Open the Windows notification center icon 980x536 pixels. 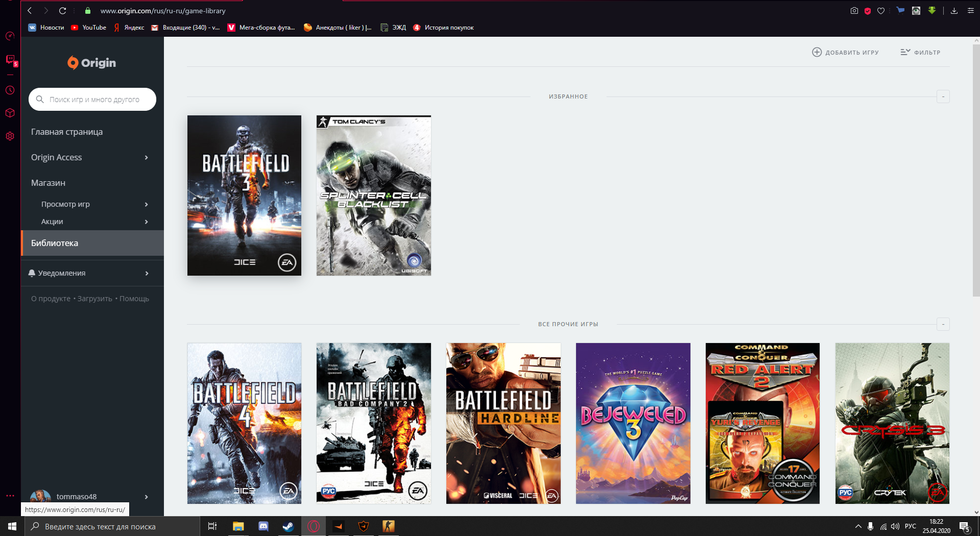coord(965,527)
